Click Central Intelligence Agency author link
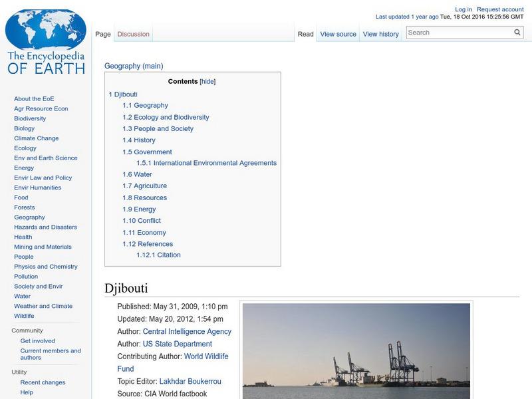This screenshot has height=399, width=532. (x=187, y=331)
